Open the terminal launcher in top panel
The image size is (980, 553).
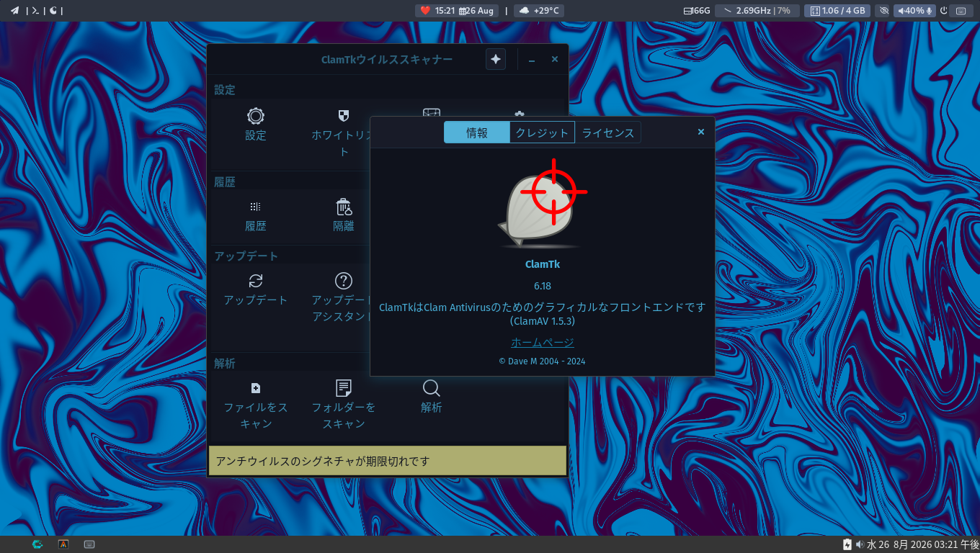35,10
